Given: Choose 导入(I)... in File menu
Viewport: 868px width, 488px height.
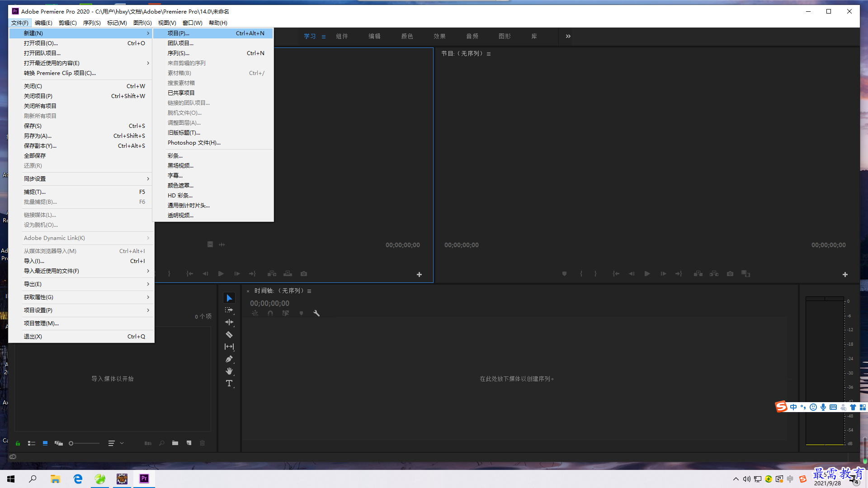Looking at the screenshot, I should pos(81,261).
